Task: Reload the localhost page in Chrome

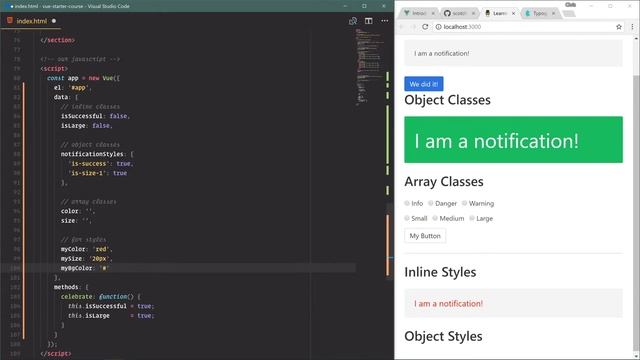Action: (x=425, y=27)
